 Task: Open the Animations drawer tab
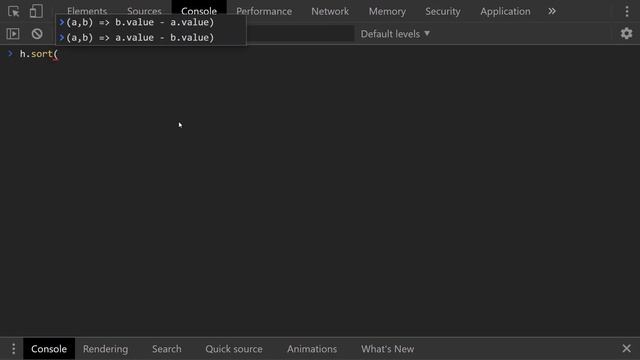click(312, 349)
